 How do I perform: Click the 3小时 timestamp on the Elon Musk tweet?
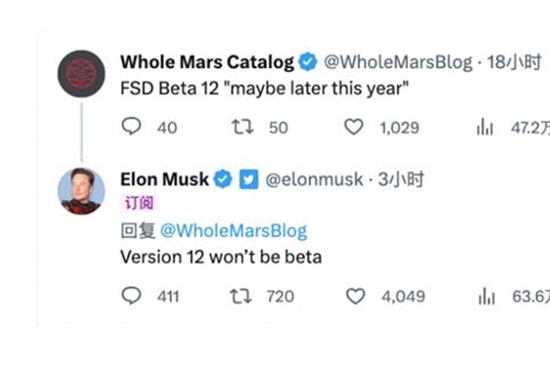click(401, 180)
